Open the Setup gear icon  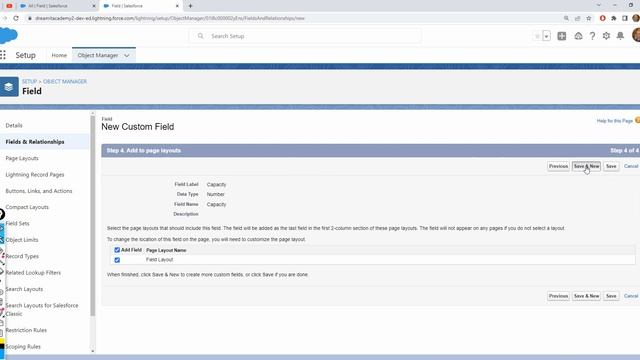(x=606, y=36)
